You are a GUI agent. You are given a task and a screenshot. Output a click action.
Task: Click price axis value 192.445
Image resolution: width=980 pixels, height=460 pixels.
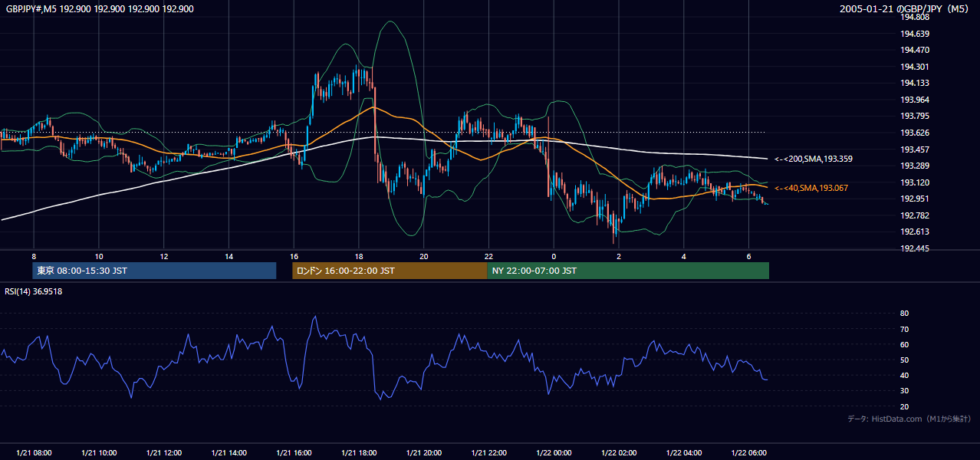pyautogui.click(x=914, y=248)
